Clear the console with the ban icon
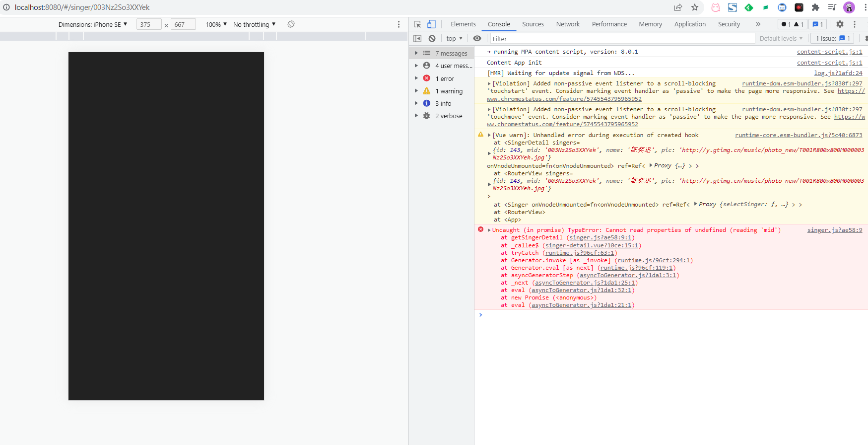 [x=432, y=39]
